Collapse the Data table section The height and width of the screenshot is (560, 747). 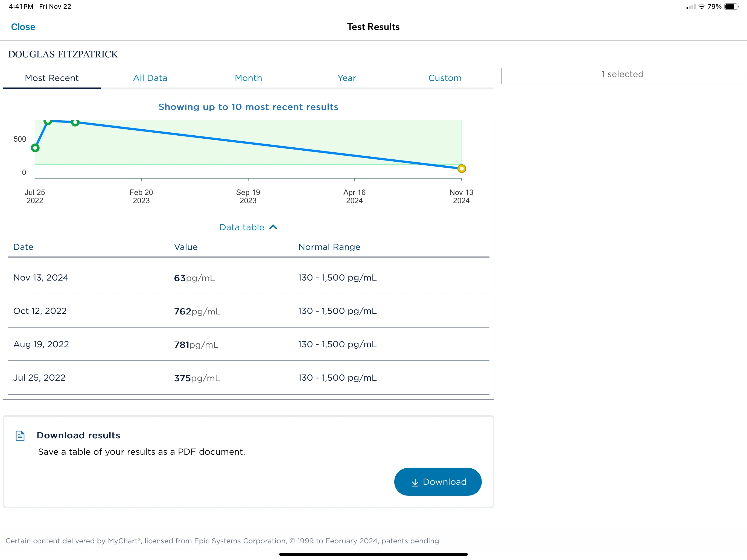248,227
